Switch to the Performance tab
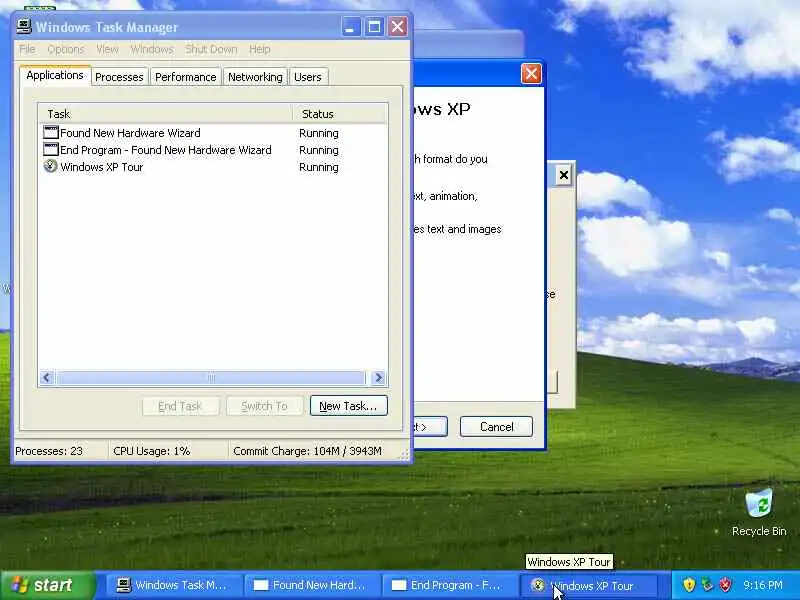Image resolution: width=800 pixels, height=600 pixels. coord(186,77)
